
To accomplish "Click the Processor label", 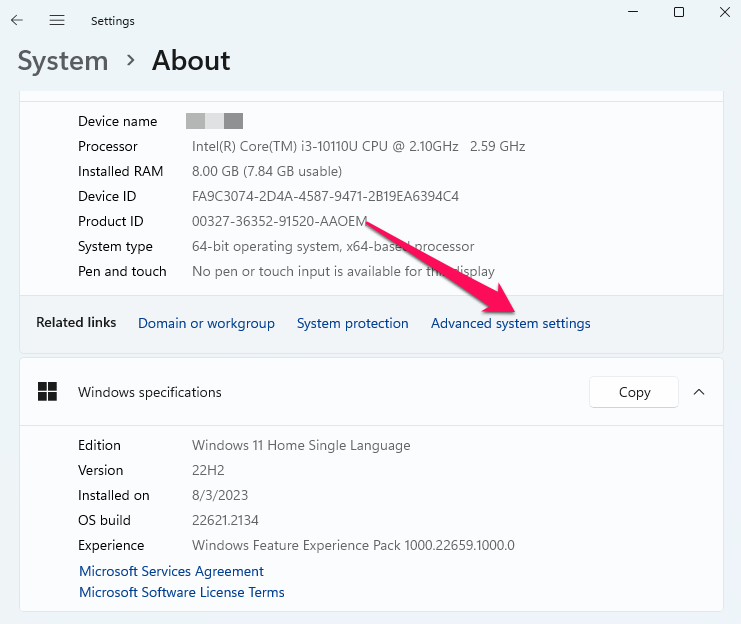I will pos(107,147).
